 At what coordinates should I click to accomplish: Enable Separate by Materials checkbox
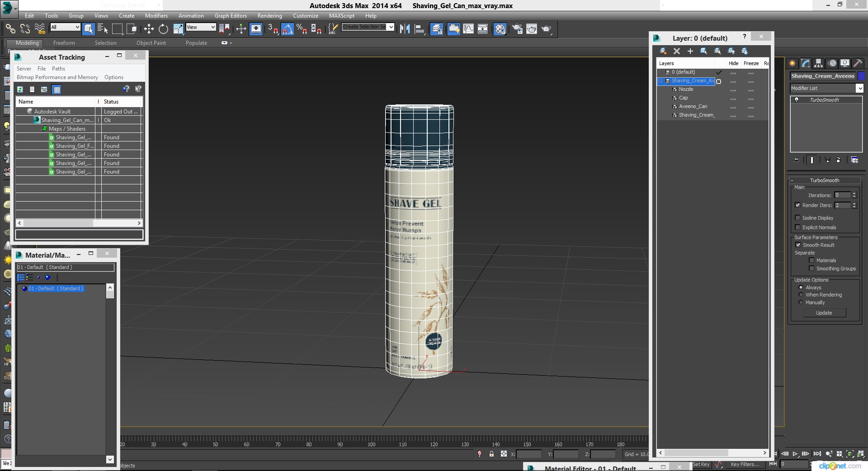click(811, 260)
